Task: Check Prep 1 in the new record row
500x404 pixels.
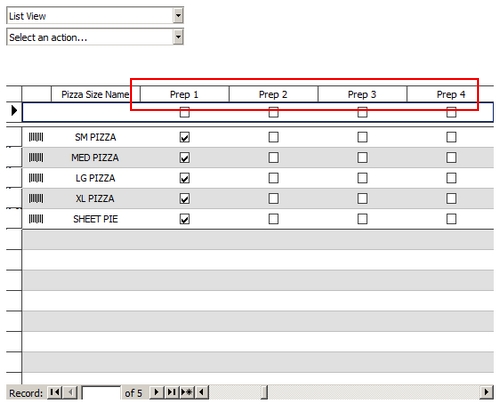Action: pyautogui.click(x=185, y=112)
